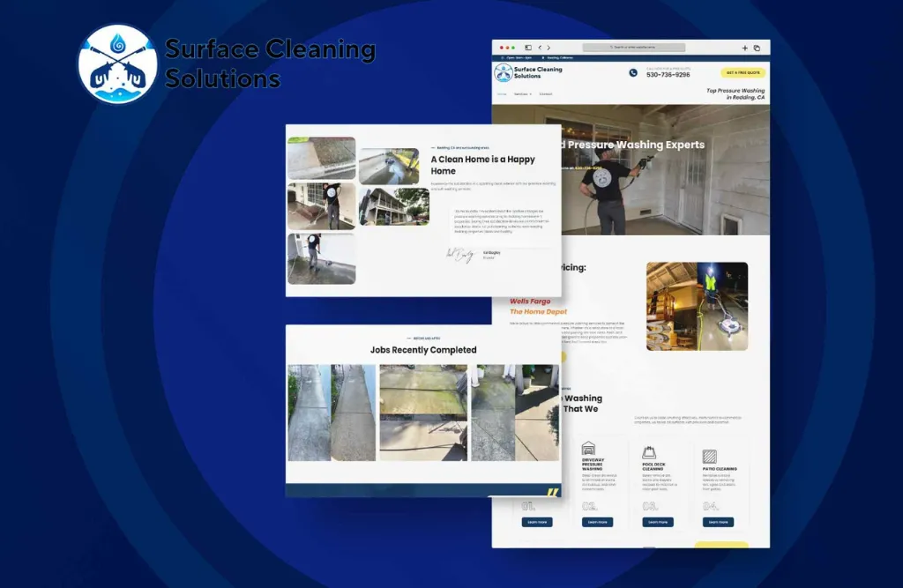Viewport: 903px width, 588px height.
Task: Go forward with the browser's forward arrow
Action: [x=549, y=48]
